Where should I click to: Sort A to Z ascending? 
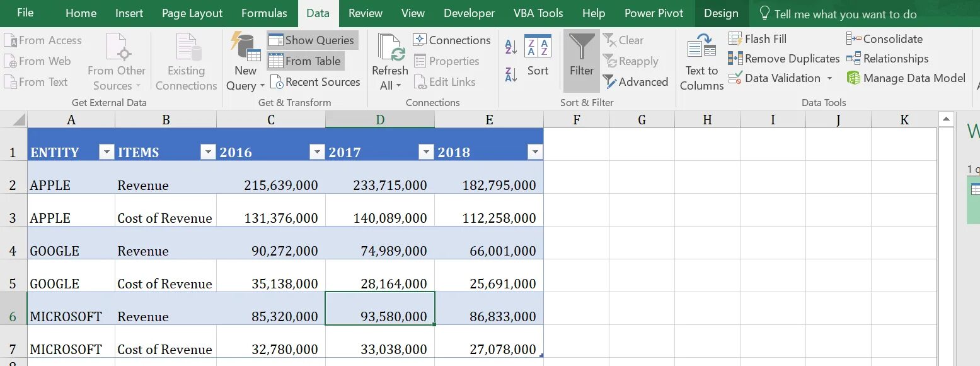pos(511,46)
